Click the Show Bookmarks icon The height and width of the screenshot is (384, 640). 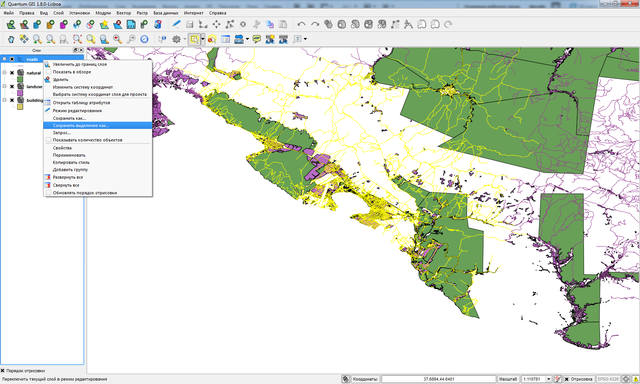[283, 39]
